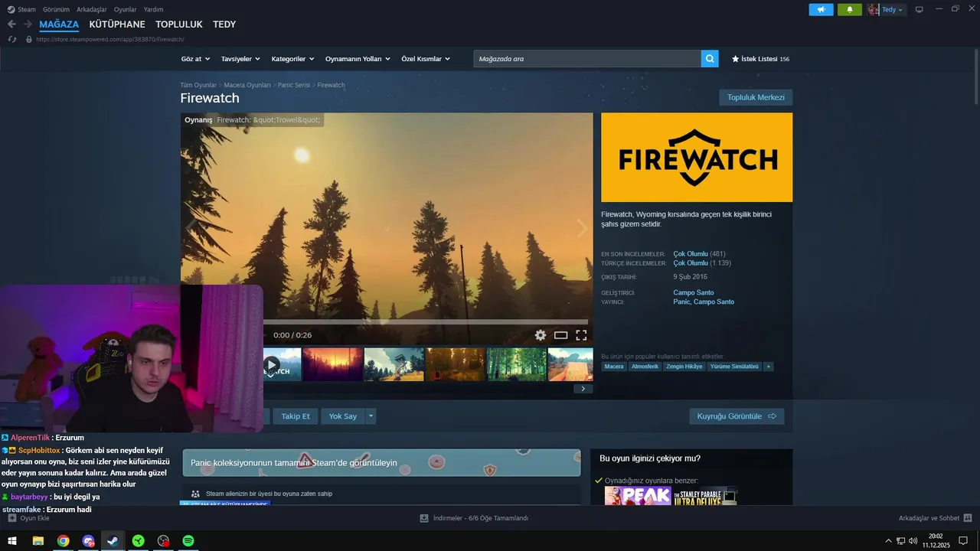Click the İstek Listesi star icon
The height and width of the screenshot is (551, 980).
[736, 58]
